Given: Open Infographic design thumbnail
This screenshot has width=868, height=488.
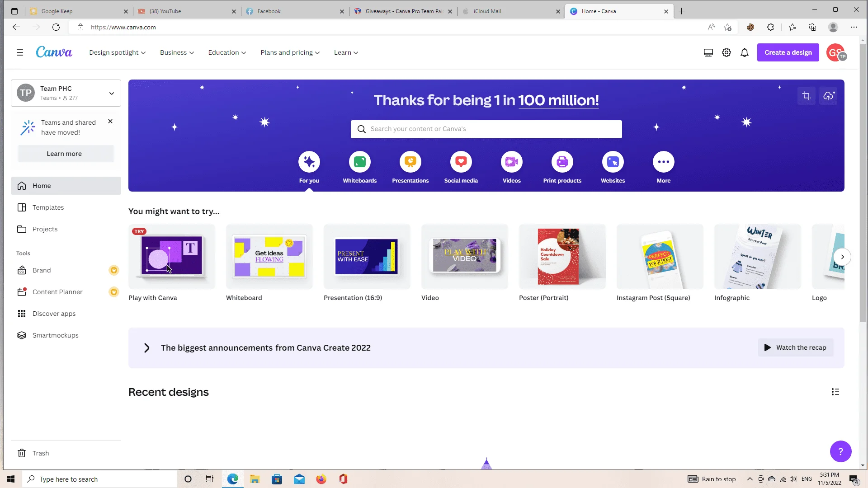Looking at the screenshot, I should coord(758,257).
